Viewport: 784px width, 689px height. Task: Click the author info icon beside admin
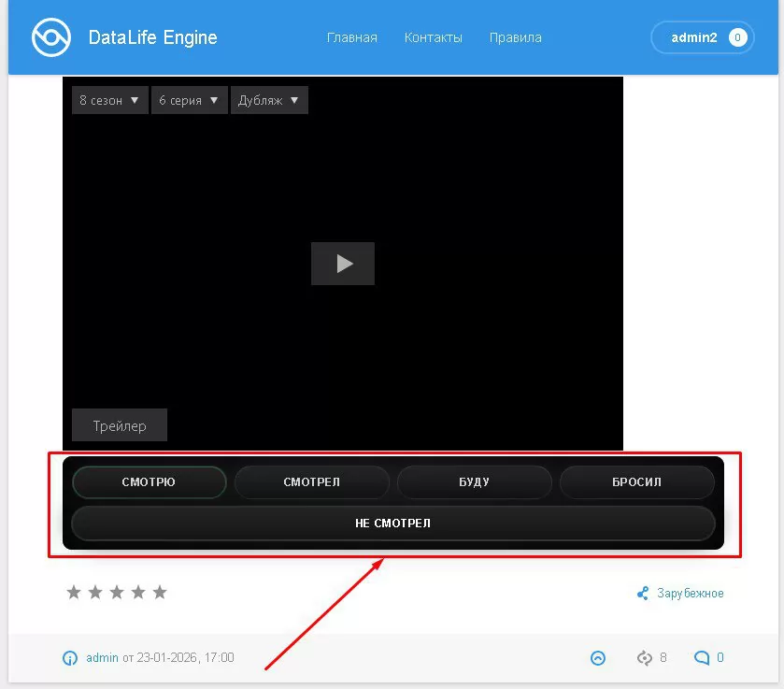click(x=70, y=658)
